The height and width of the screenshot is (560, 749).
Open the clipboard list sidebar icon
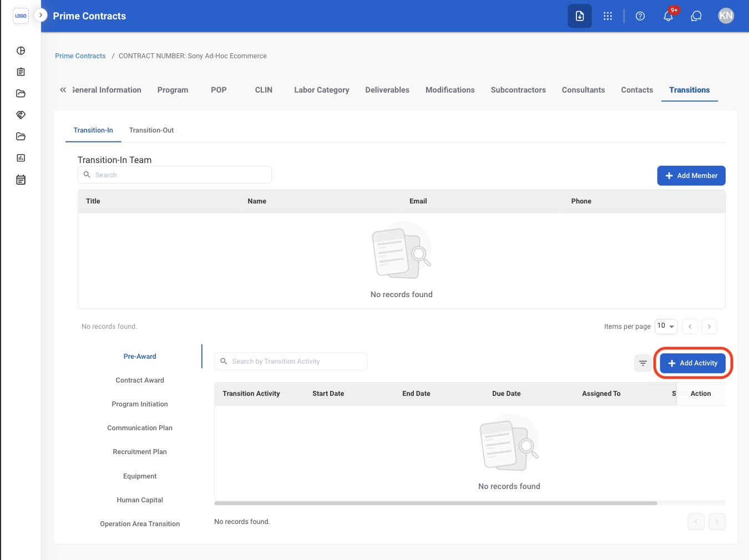point(21,72)
